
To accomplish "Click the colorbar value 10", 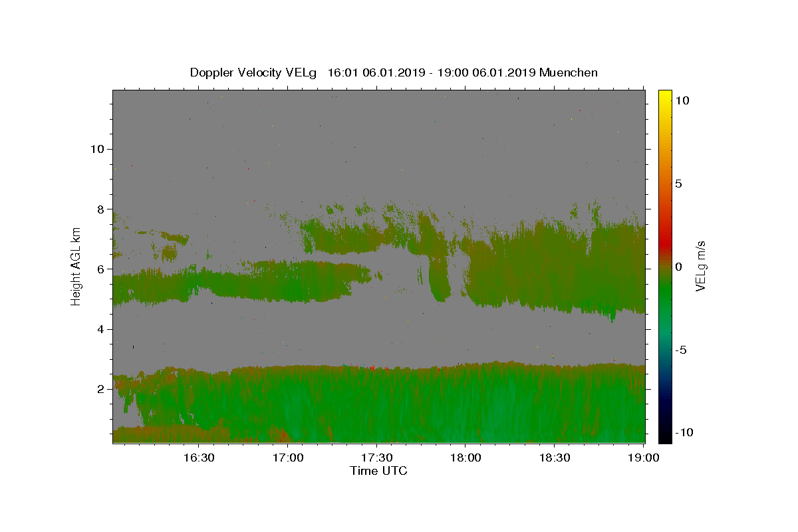I will pos(681,100).
